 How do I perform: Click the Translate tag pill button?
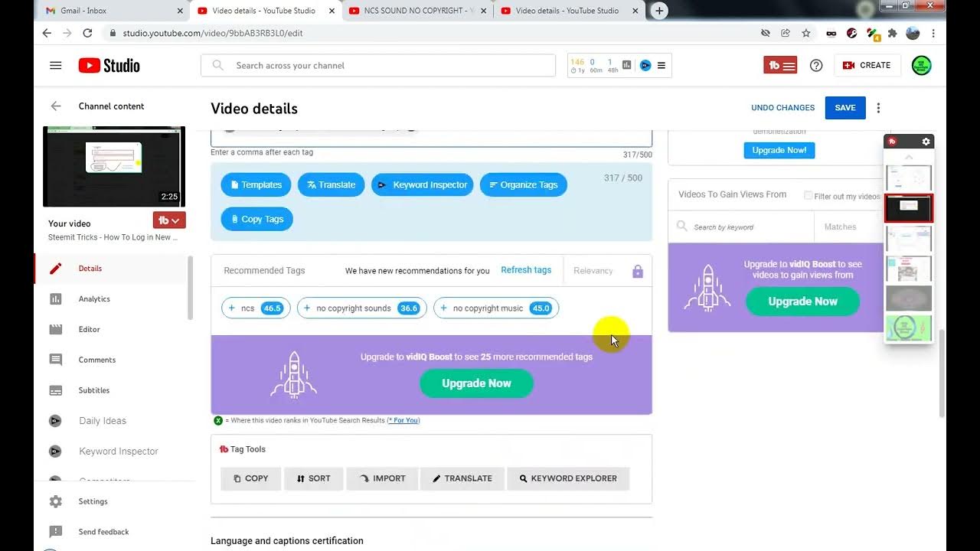(x=331, y=185)
